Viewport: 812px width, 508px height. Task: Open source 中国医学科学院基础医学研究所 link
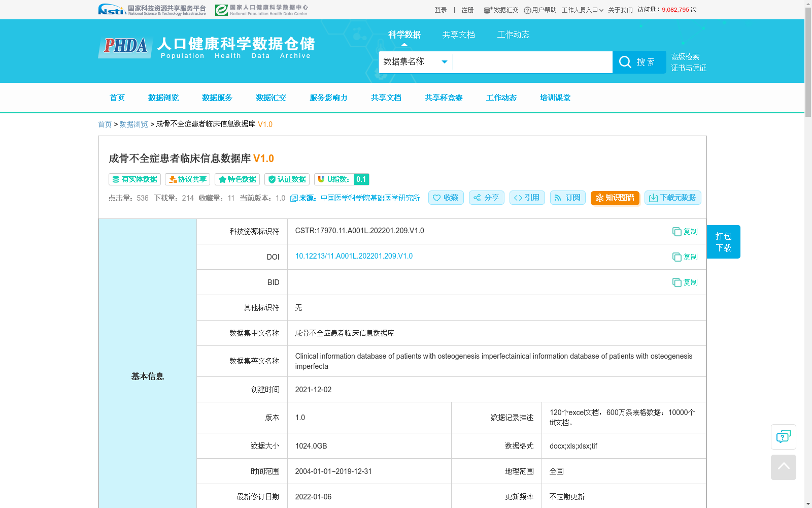370,198
